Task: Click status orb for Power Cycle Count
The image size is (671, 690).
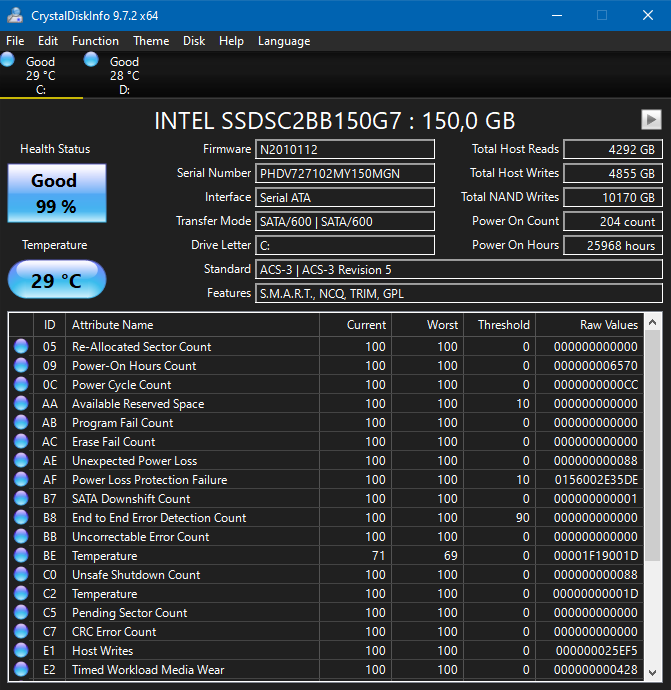Action: pyautogui.click(x=21, y=384)
